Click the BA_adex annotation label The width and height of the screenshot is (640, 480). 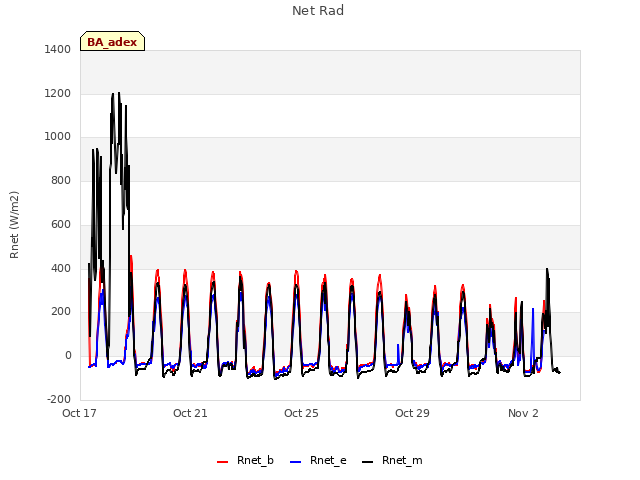point(112,41)
